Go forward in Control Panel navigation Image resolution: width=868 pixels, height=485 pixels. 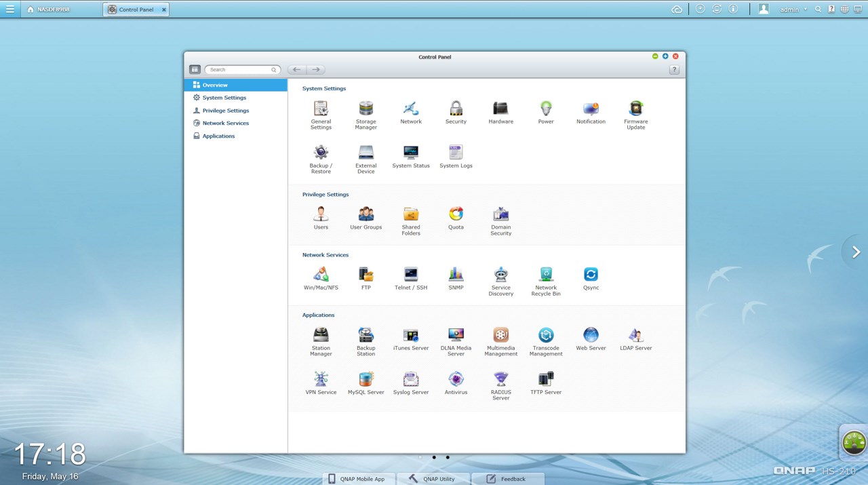(316, 70)
